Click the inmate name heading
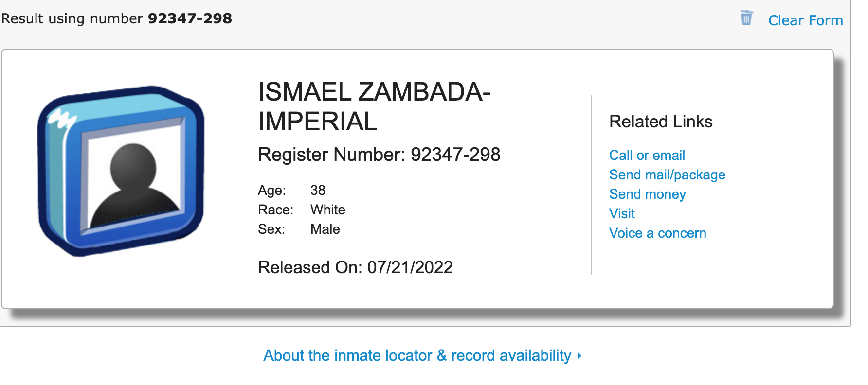 tap(374, 106)
